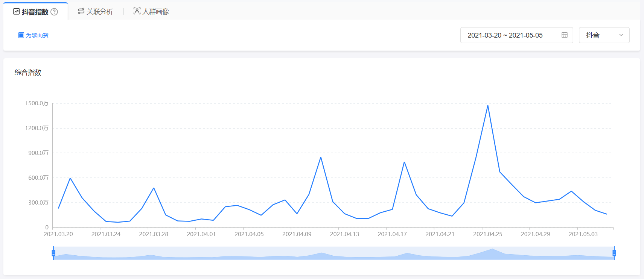644x279 pixels.
Task: Click the highest chart peak near 2021.04.25
Action: point(488,106)
